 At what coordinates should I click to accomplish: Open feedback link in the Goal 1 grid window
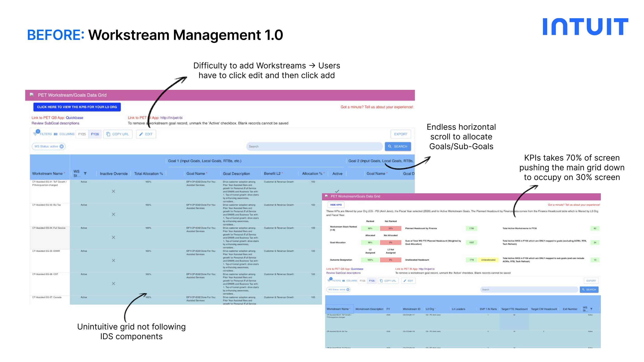377,107
